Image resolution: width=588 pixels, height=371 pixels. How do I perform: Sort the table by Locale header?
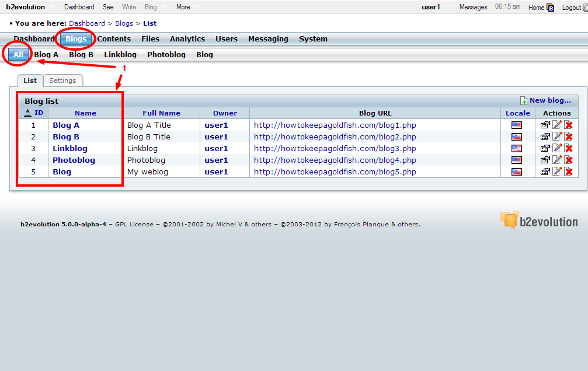(x=518, y=113)
